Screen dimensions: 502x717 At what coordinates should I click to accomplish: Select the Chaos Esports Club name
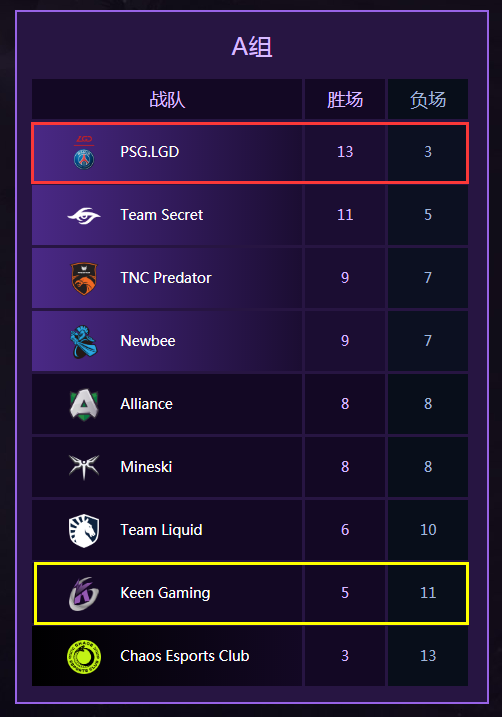point(185,656)
